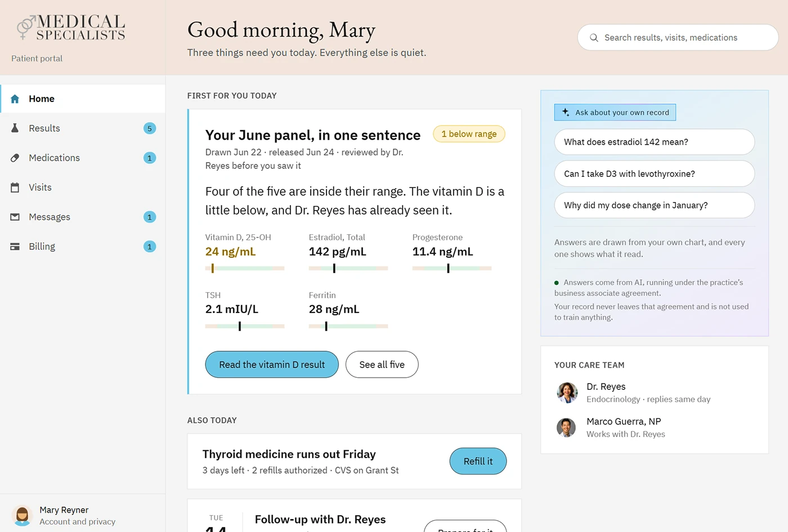Viewport: 788px width, 532px height.
Task: Click the Messages badge showing 1
Action: click(x=150, y=217)
